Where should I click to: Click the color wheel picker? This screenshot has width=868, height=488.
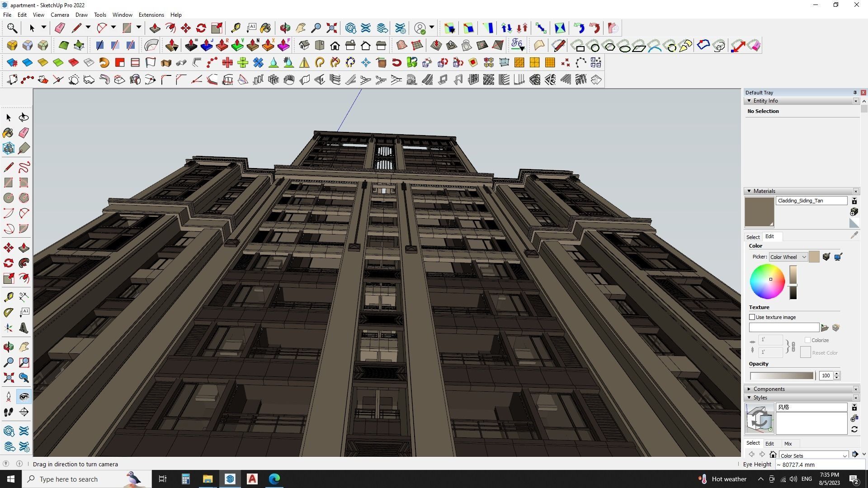click(x=767, y=282)
